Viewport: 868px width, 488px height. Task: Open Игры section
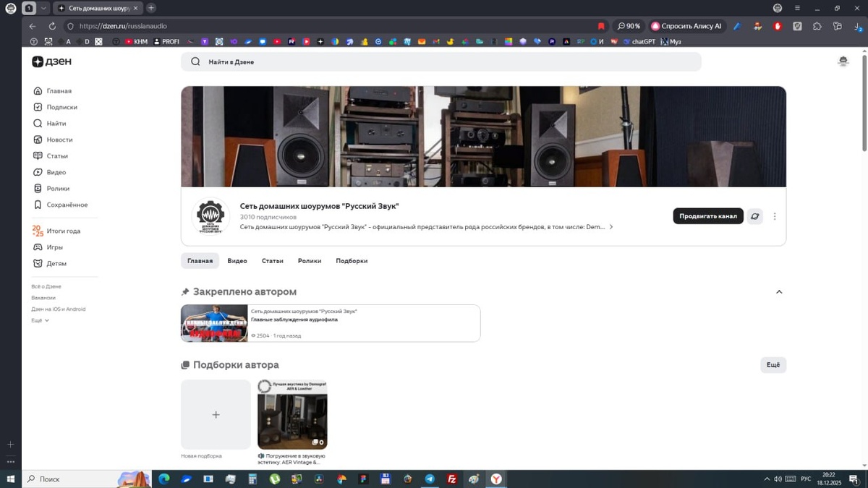point(48,247)
